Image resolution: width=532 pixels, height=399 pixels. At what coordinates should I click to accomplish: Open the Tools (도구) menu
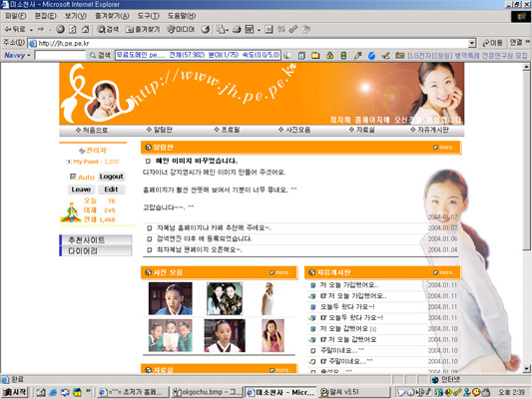(x=149, y=16)
